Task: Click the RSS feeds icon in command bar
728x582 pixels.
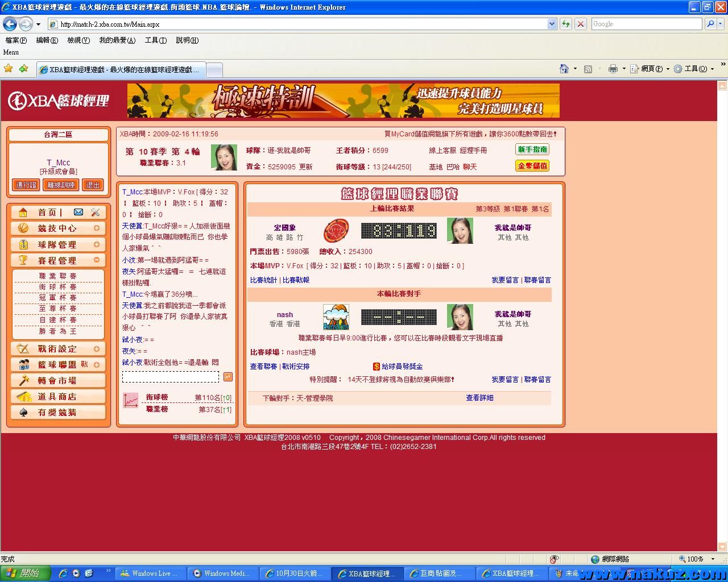Action: (x=588, y=69)
